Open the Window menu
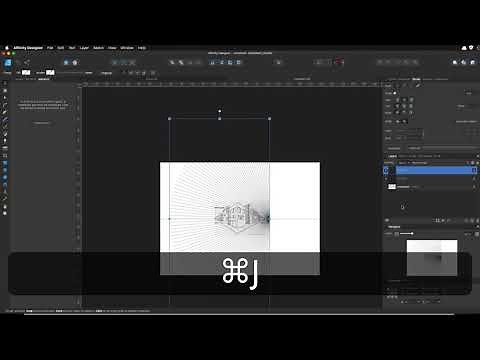The height and width of the screenshot is (360, 480). (x=127, y=48)
